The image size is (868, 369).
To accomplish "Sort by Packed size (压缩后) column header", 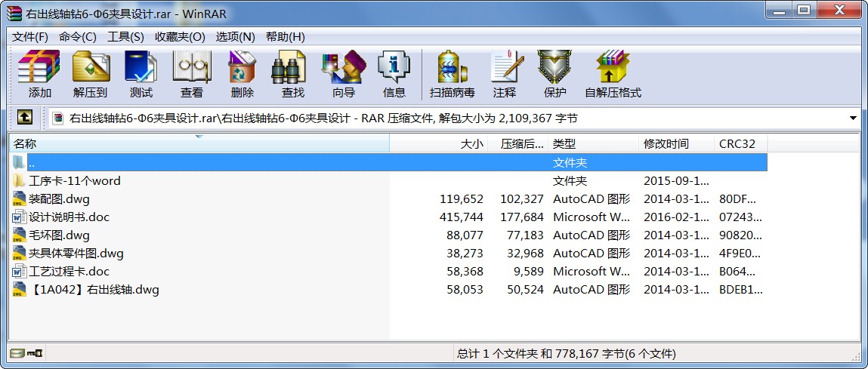I will 518,144.
